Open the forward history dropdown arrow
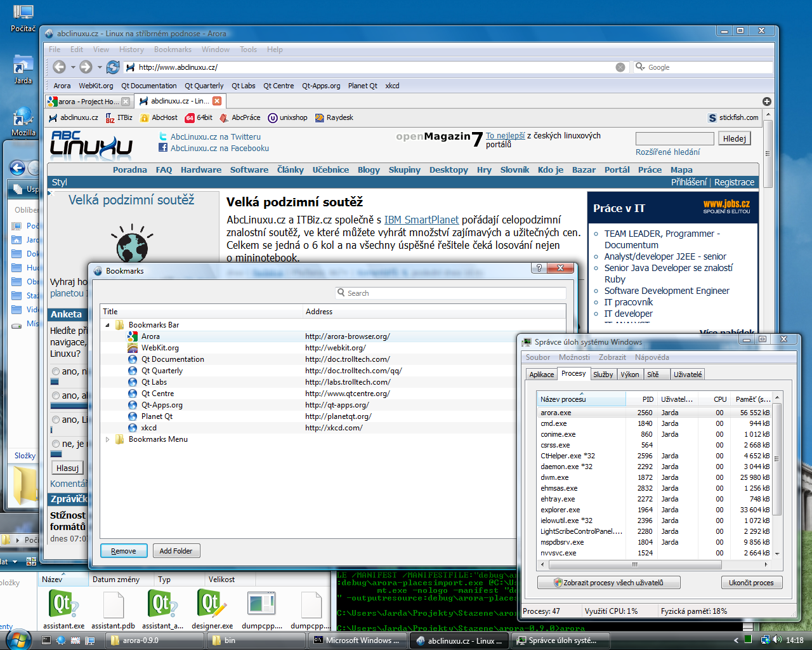This screenshot has height=650, width=812. [100, 67]
